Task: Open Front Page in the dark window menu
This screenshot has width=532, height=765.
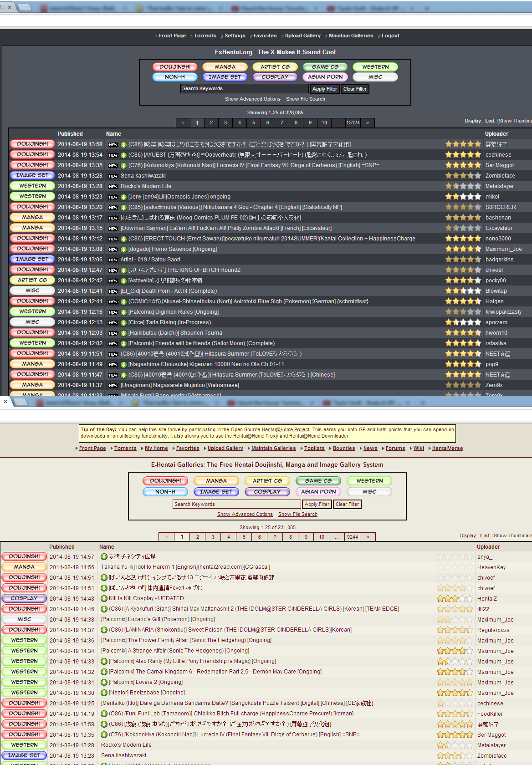Action: (x=172, y=36)
